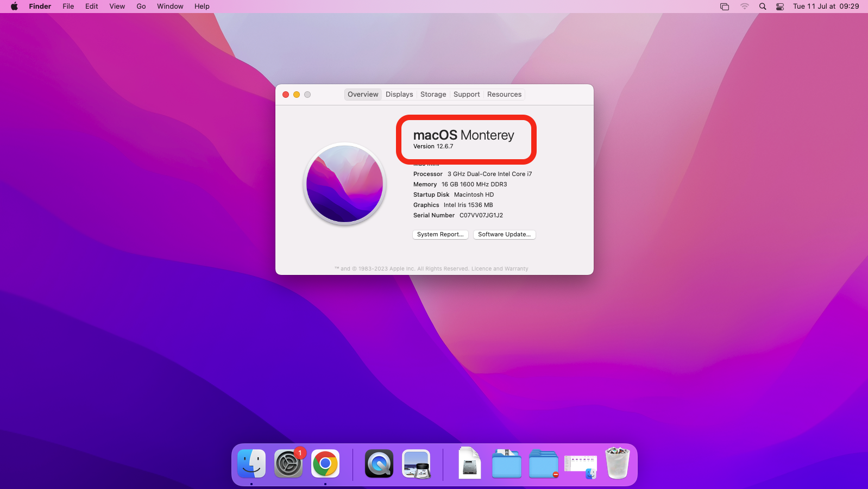Viewport: 868px width, 489px height.
Task: Open Control Centre in menu bar
Action: tap(780, 7)
